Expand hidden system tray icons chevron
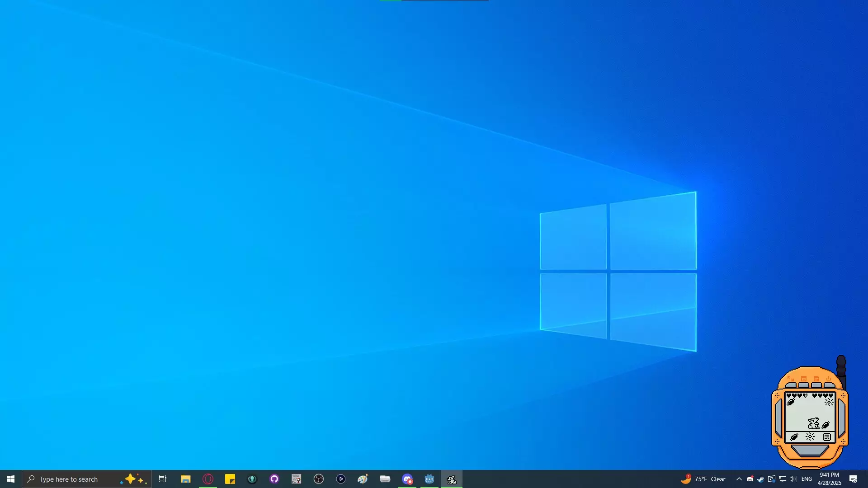This screenshot has width=868, height=488. (x=739, y=479)
